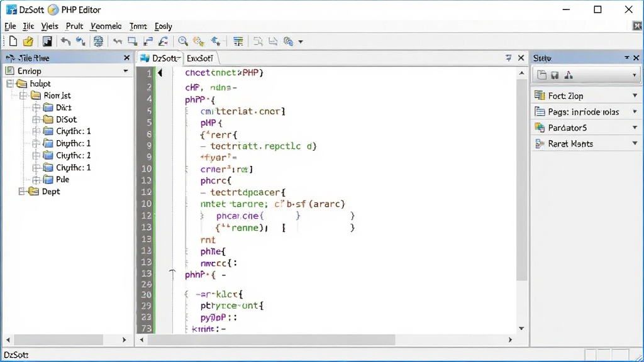
Task: Select the Dept folder label
Action: pos(51,191)
